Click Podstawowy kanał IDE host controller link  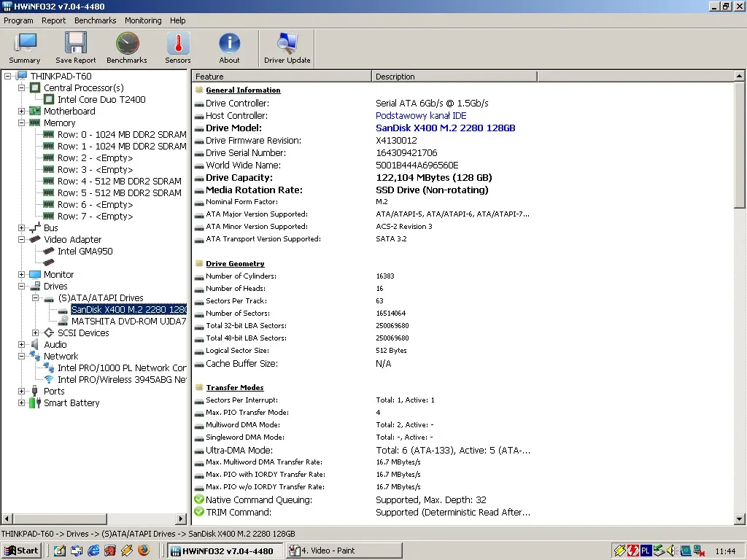pyautogui.click(x=421, y=116)
